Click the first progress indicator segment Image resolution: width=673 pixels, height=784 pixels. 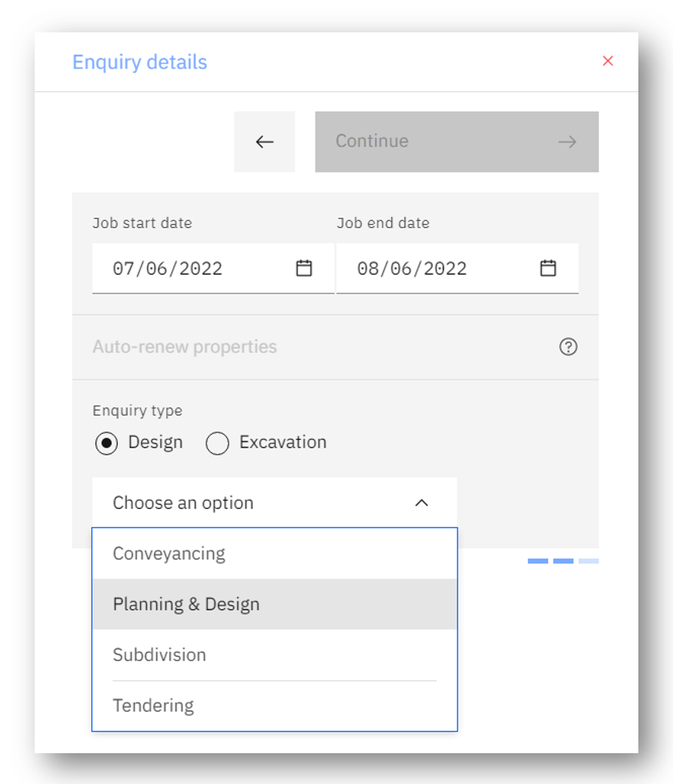537,561
